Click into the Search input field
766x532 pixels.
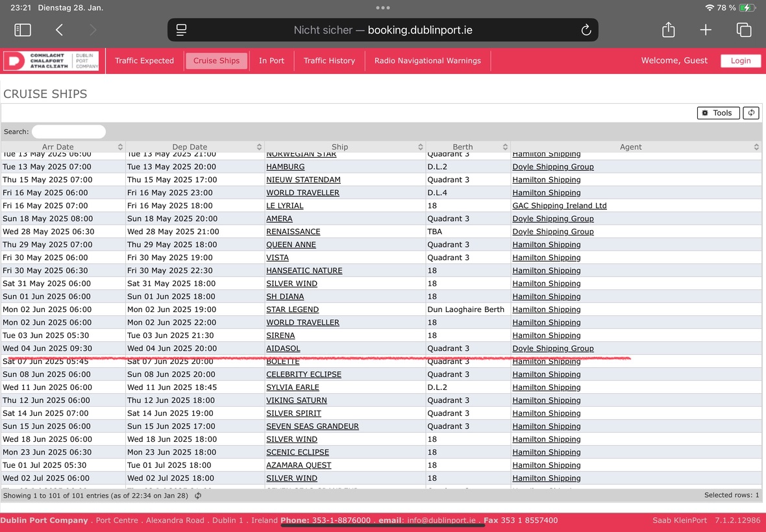(69, 132)
